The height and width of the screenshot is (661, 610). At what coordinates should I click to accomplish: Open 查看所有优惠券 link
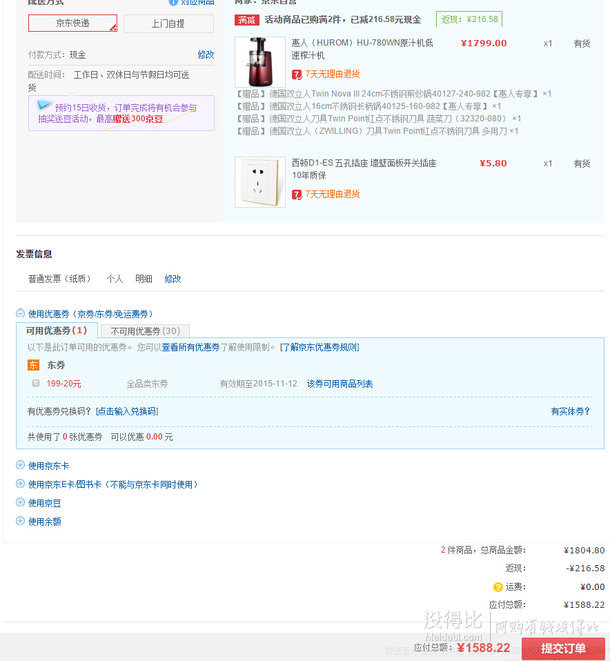[191, 347]
